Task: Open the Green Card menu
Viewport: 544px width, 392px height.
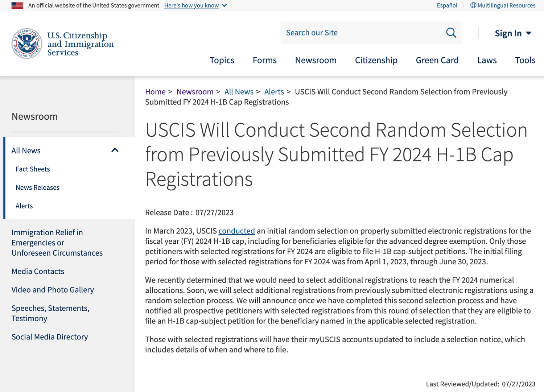Action: 437,60
